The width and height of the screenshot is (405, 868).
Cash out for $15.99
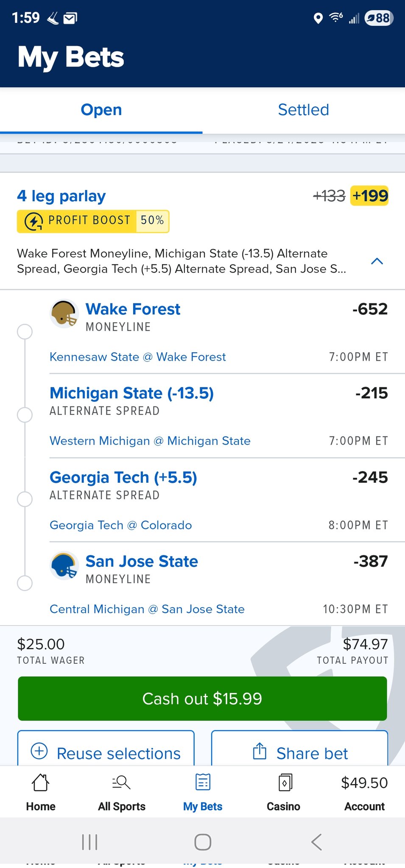202,698
